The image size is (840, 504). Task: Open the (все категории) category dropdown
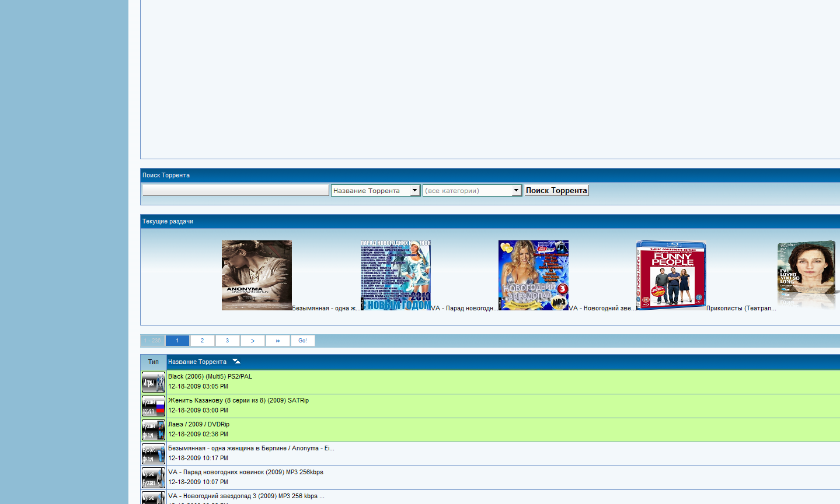tap(472, 191)
